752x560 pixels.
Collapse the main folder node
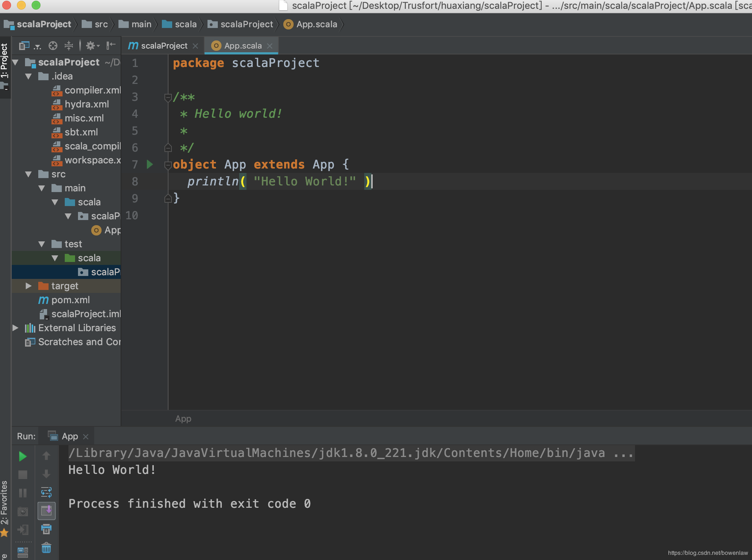pos(42,188)
